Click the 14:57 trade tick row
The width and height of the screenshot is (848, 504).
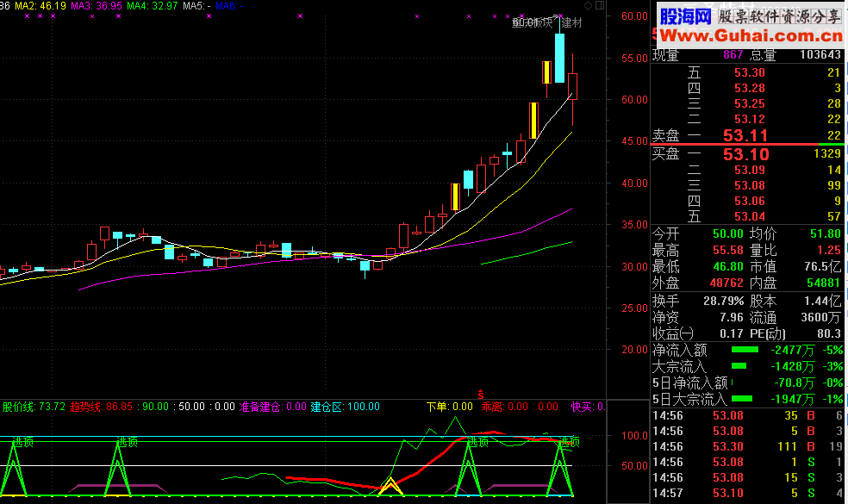[x=749, y=493]
